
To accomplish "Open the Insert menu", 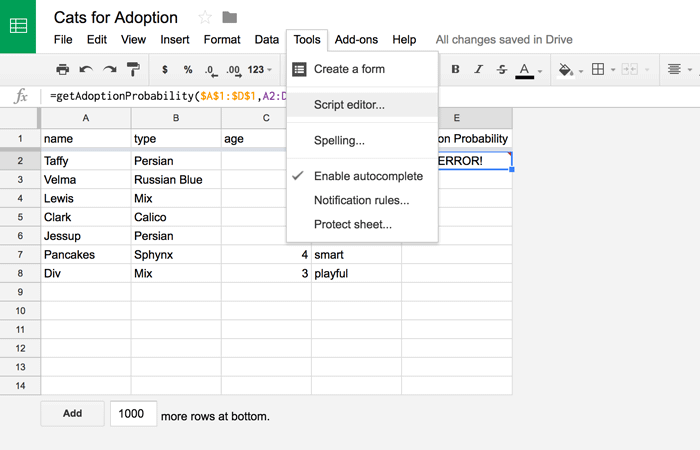I will [175, 40].
